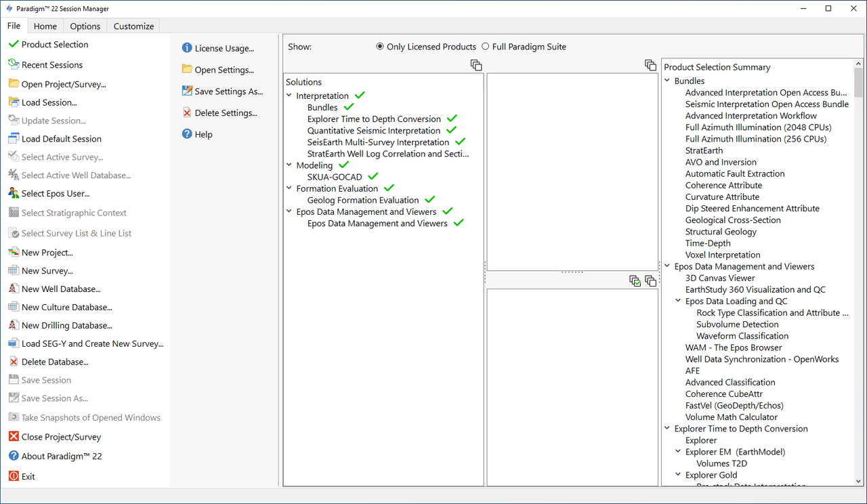
Task: Click Open Settings... command text
Action: tap(224, 70)
